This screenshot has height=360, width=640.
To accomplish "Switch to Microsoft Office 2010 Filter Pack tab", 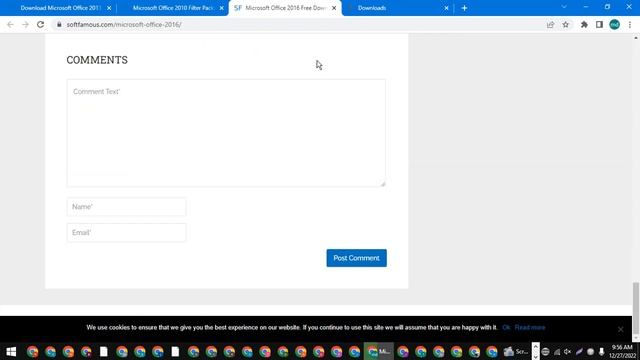I will coord(173,8).
